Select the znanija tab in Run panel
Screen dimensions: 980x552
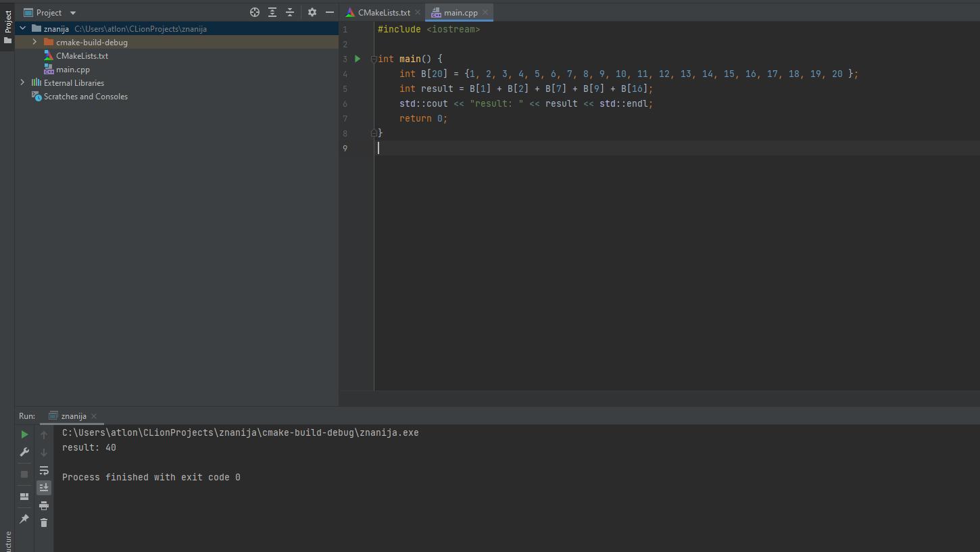click(x=73, y=416)
